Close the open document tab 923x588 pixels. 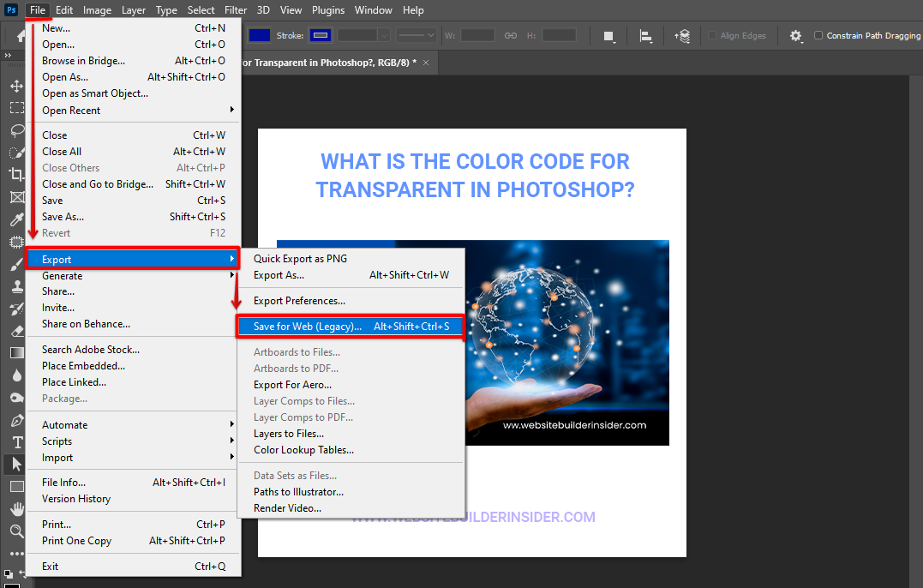coord(426,63)
